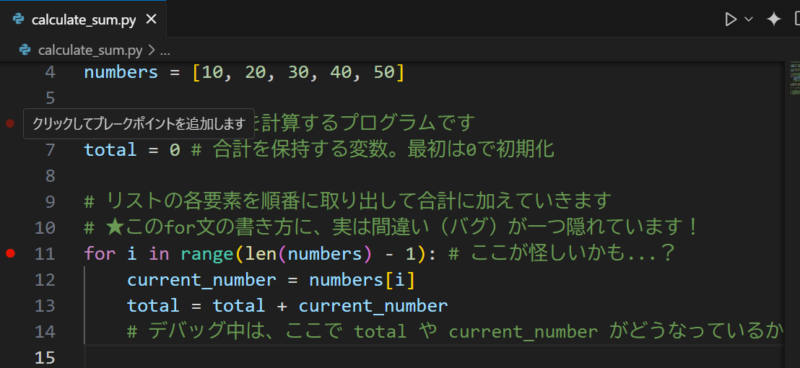Click the Python file icon in the tab
This screenshot has width=800, height=368.
(x=19, y=19)
